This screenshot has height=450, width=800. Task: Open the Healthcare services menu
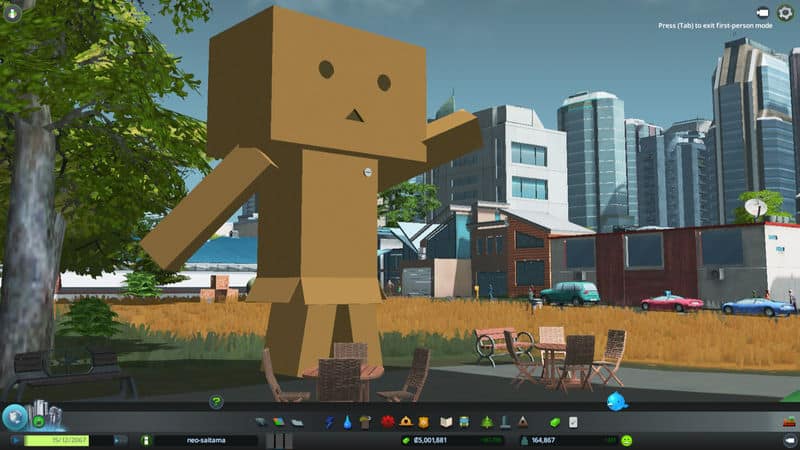tap(387, 422)
